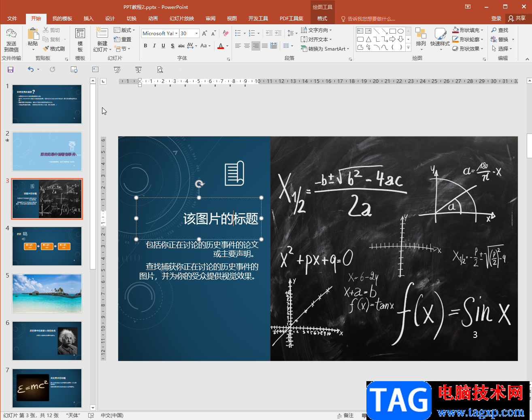Decrease font size with the smaller A

pos(213,33)
